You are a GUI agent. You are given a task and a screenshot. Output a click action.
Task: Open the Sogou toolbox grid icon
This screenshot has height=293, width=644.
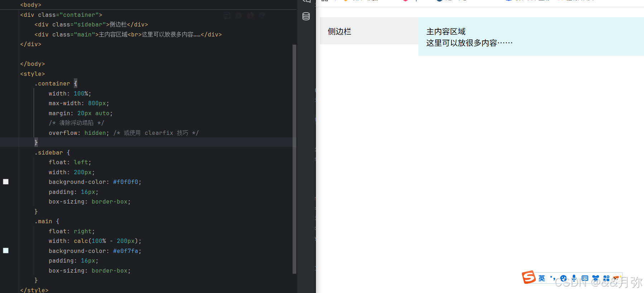[606, 278]
